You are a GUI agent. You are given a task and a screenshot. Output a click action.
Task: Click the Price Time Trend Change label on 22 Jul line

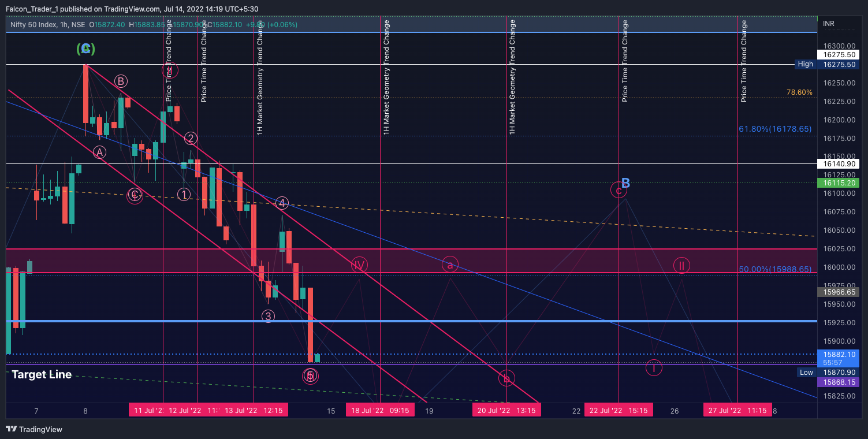tap(624, 61)
